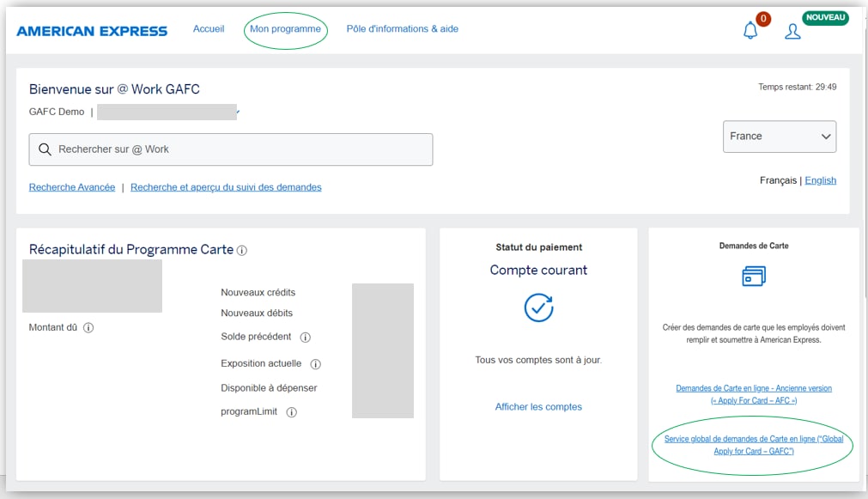
Task: Click the card icon under Demandes de Carte
Action: [753, 277]
